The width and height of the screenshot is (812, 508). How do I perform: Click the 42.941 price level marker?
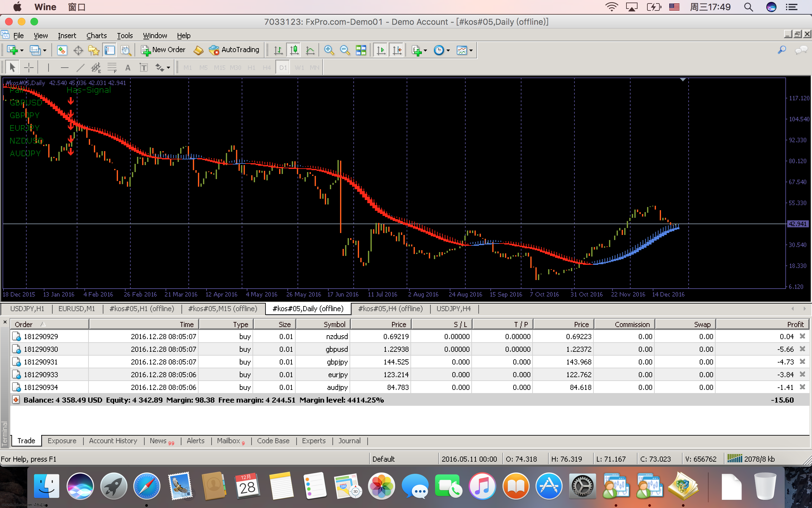click(x=798, y=224)
